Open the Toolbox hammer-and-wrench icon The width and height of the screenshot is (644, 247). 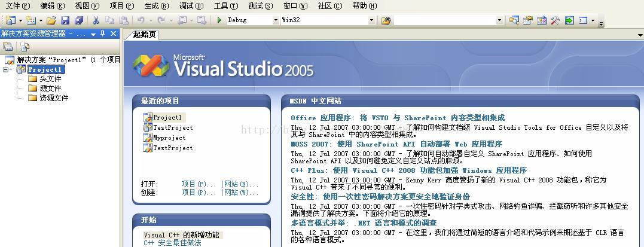pyautogui.click(x=556, y=20)
